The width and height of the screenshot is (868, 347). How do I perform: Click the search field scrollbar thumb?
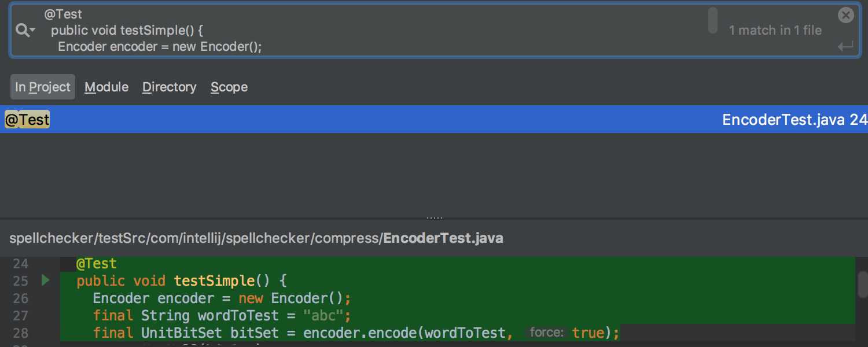[713, 20]
